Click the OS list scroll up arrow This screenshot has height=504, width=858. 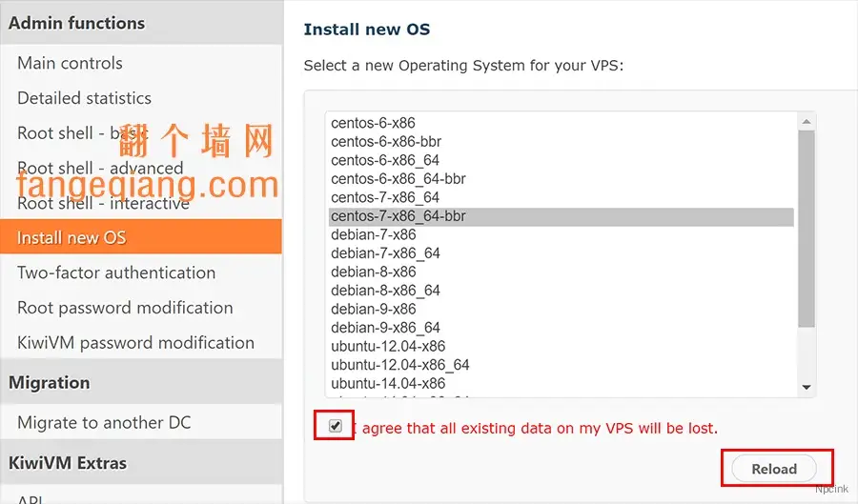(x=806, y=121)
